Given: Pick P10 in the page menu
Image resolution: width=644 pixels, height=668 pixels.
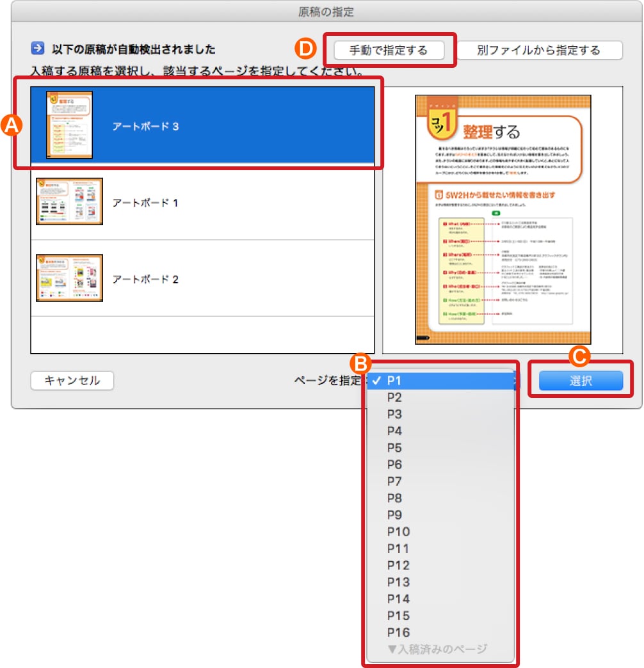Looking at the screenshot, I should [x=398, y=532].
